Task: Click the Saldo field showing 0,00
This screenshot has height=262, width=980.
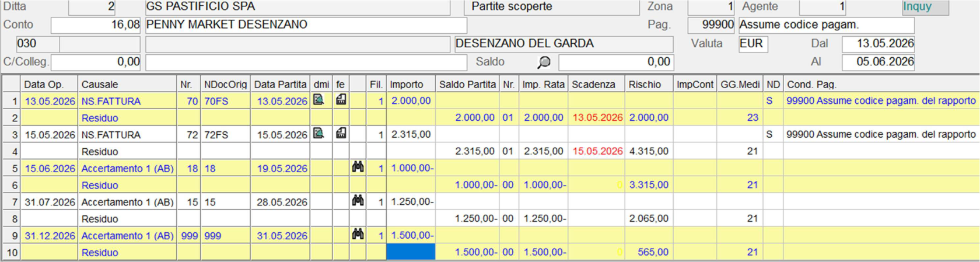Action: pyautogui.click(x=616, y=62)
